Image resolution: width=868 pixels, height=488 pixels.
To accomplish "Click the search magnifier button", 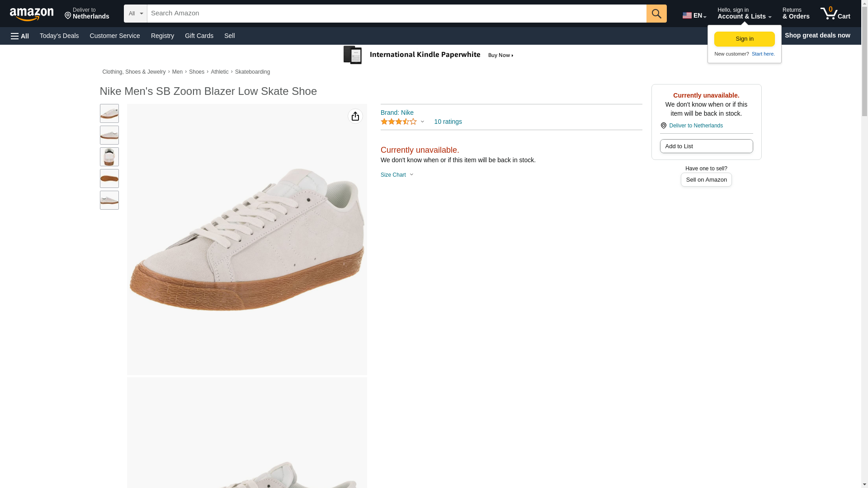I will (656, 14).
